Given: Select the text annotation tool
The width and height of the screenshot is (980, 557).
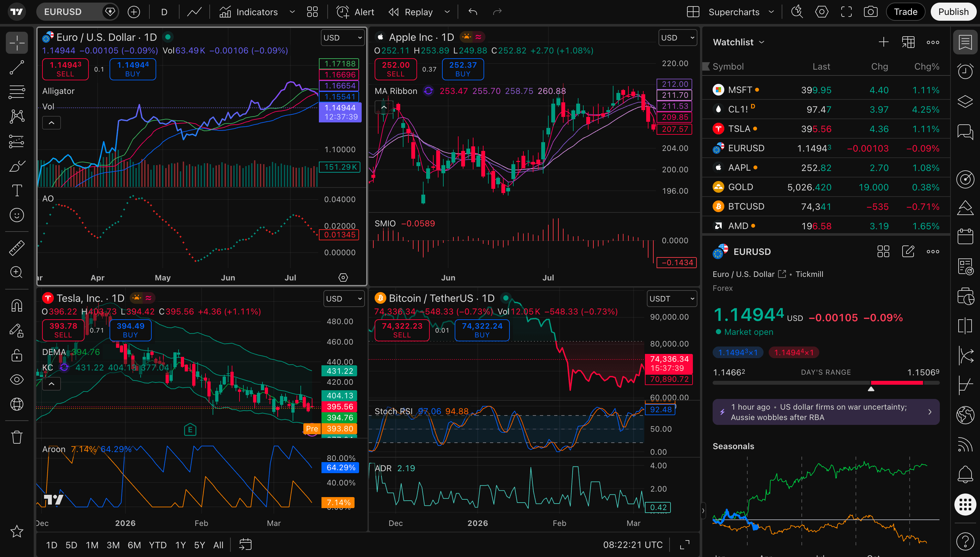Looking at the screenshot, I should click(x=17, y=190).
